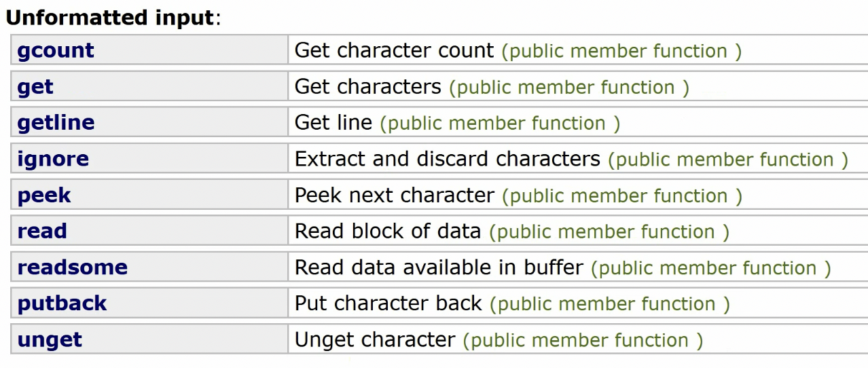
Task: Follow the putback function link
Action: point(62,303)
